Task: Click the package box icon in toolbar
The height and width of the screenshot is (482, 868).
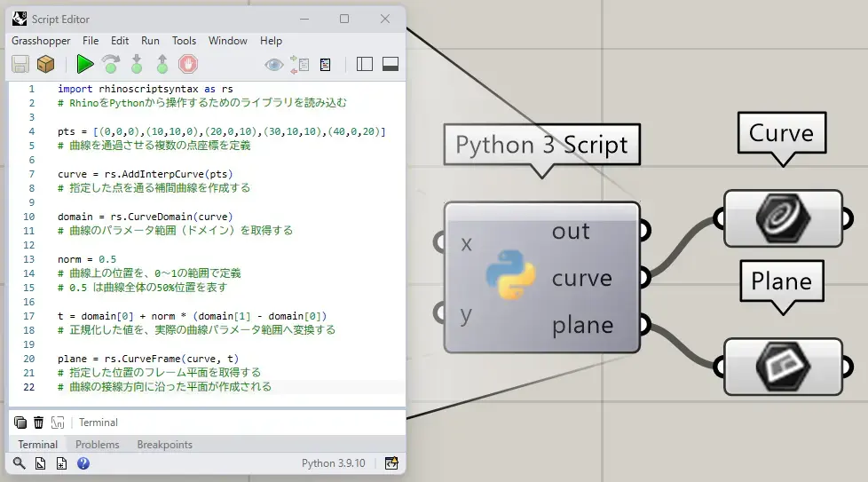Action: [45, 64]
